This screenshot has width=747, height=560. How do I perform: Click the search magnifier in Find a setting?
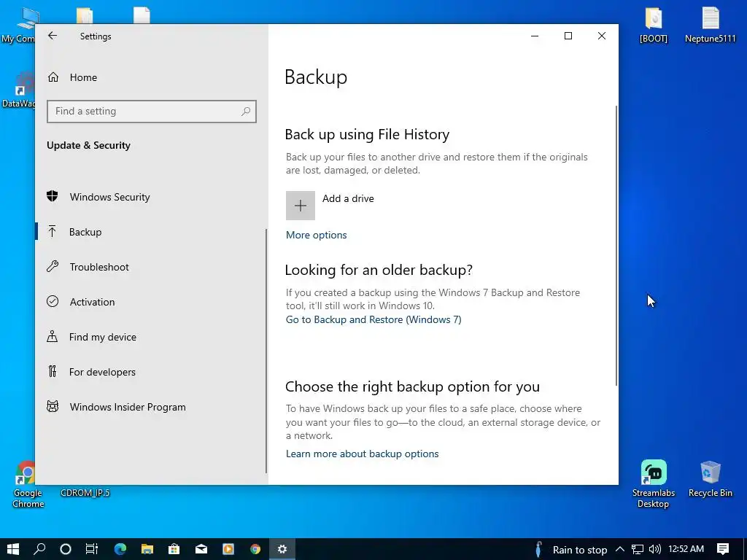tap(246, 111)
